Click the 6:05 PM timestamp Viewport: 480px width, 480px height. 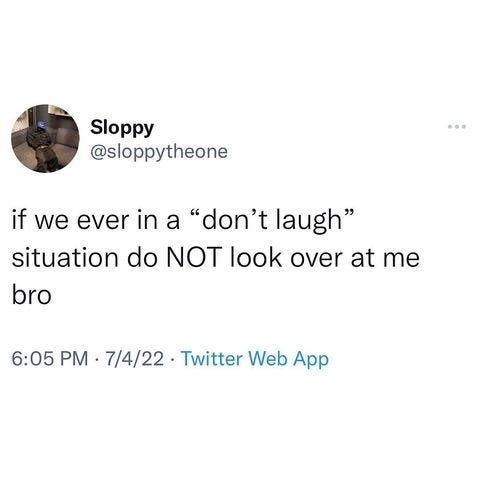[50, 359]
